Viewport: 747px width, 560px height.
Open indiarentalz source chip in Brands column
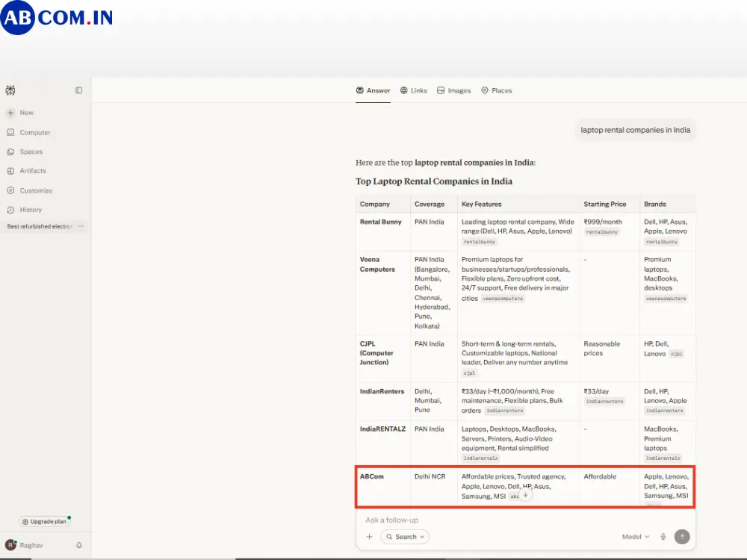coord(663,458)
